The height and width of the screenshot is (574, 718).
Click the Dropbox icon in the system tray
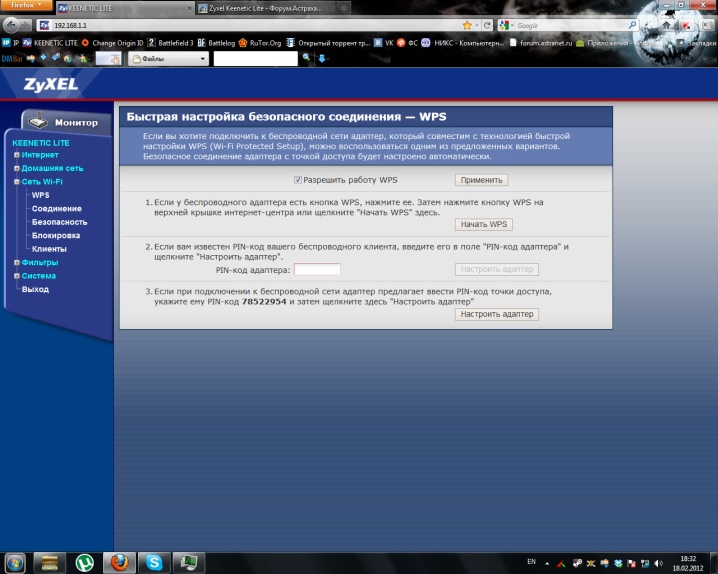click(618, 563)
